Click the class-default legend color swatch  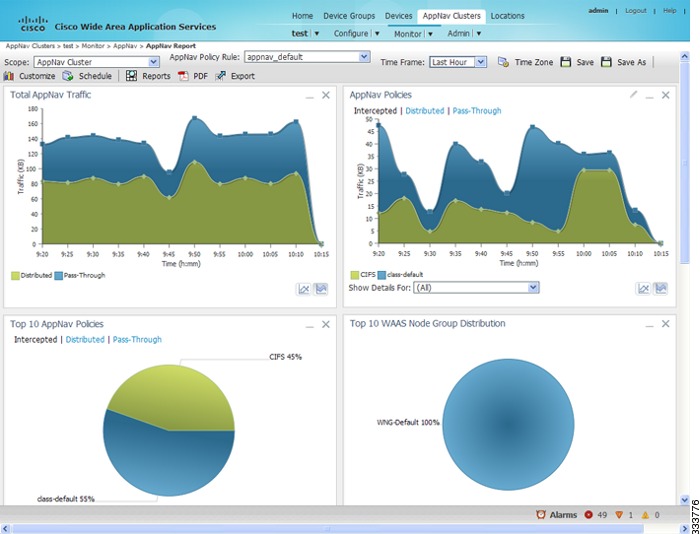click(x=382, y=275)
